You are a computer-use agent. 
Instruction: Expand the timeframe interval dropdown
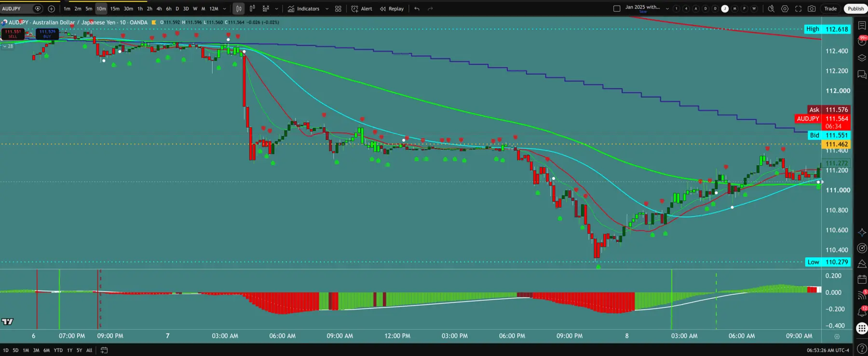[224, 9]
